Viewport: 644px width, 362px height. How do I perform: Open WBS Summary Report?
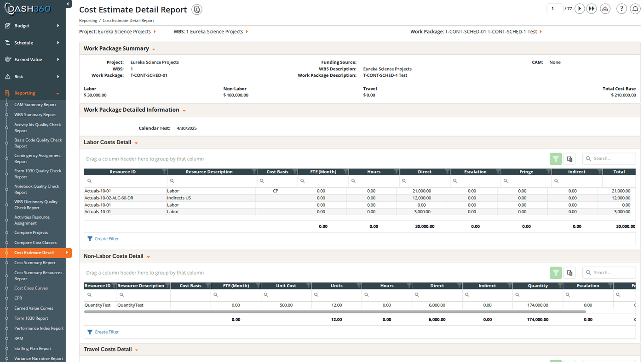click(35, 115)
